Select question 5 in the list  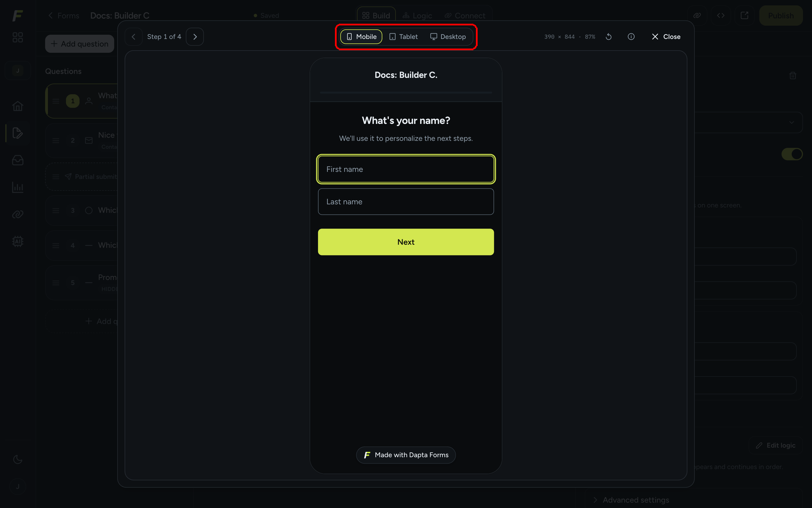pyautogui.click(x=81, y=283)
